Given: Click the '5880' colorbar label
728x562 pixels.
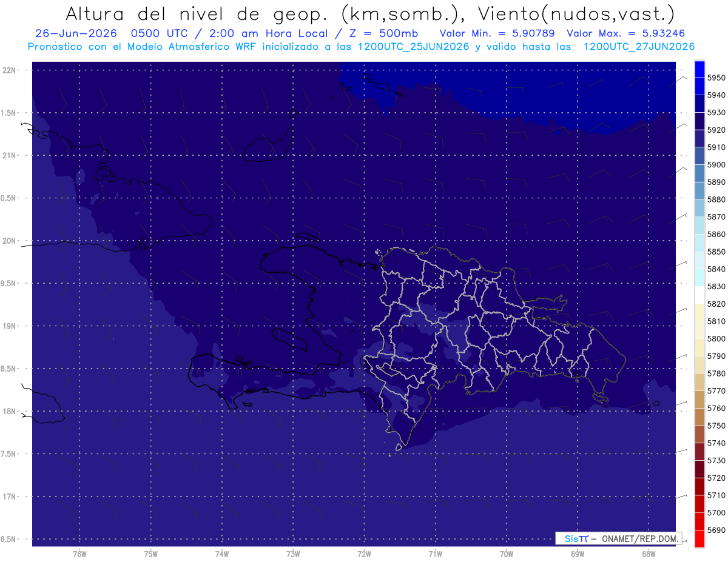Looking at the screenshot, I should click(x=716, y=199).
